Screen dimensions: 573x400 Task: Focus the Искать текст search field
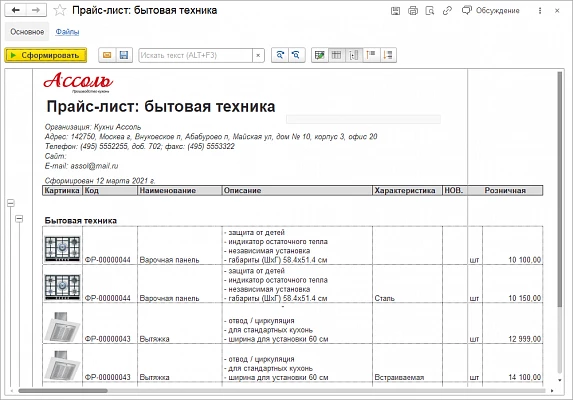coord(196,55)
